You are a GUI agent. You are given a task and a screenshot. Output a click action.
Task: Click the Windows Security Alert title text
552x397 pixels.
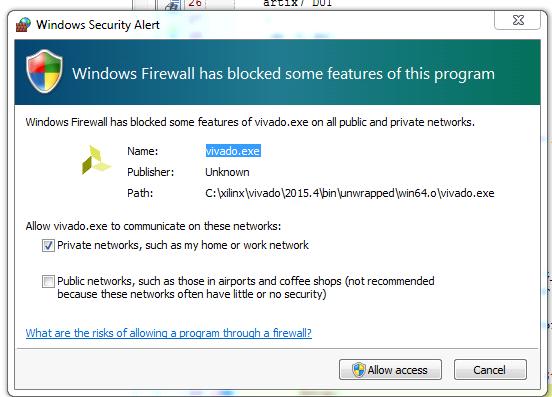(98, 25)
